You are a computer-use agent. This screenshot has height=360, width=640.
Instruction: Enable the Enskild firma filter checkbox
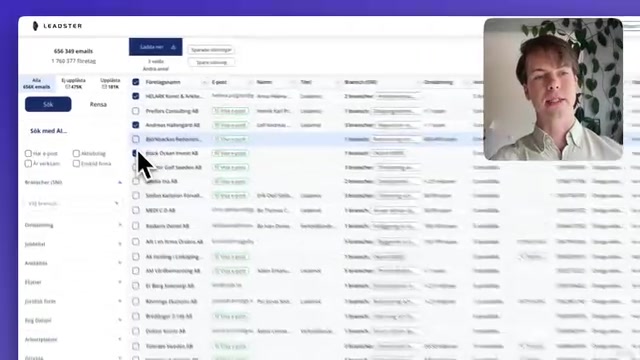pos(76,164)
